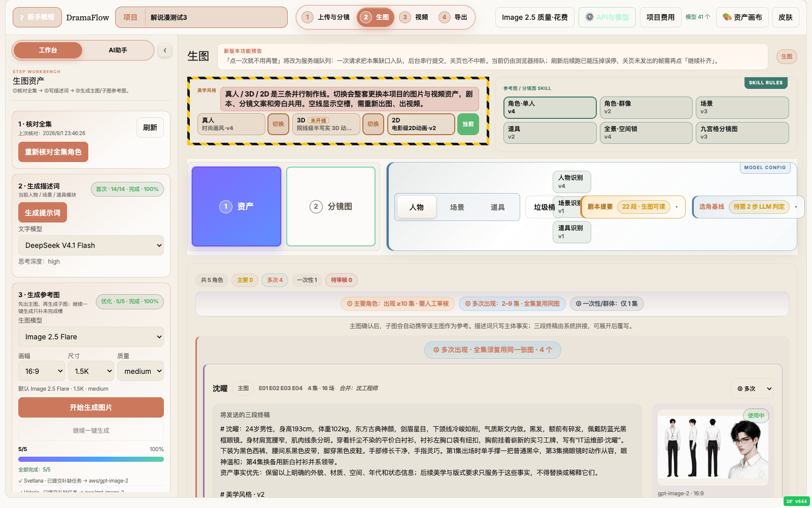
Task: Expand 剧本提要 dropdown
Action: tap(633, 207)
